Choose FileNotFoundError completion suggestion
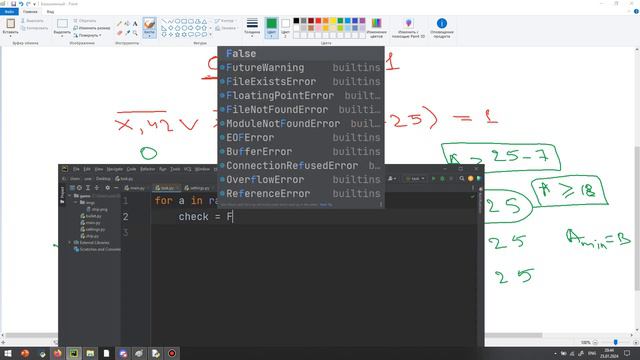The image size is (640, 360). click(x=301, y=109)
